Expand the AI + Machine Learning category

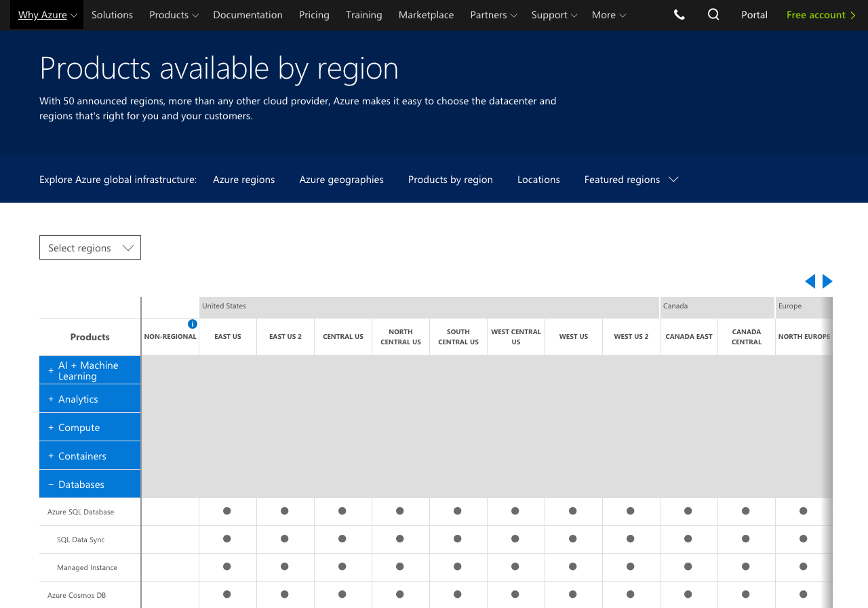point(90,370)
